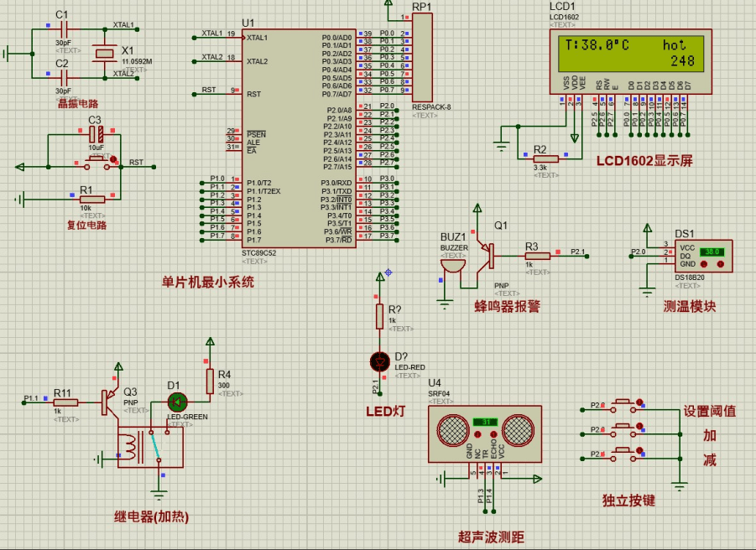Click SRF04 left red distance button
Image resolution: width=756 pixels, height=550 pixels.
(476, 434)
